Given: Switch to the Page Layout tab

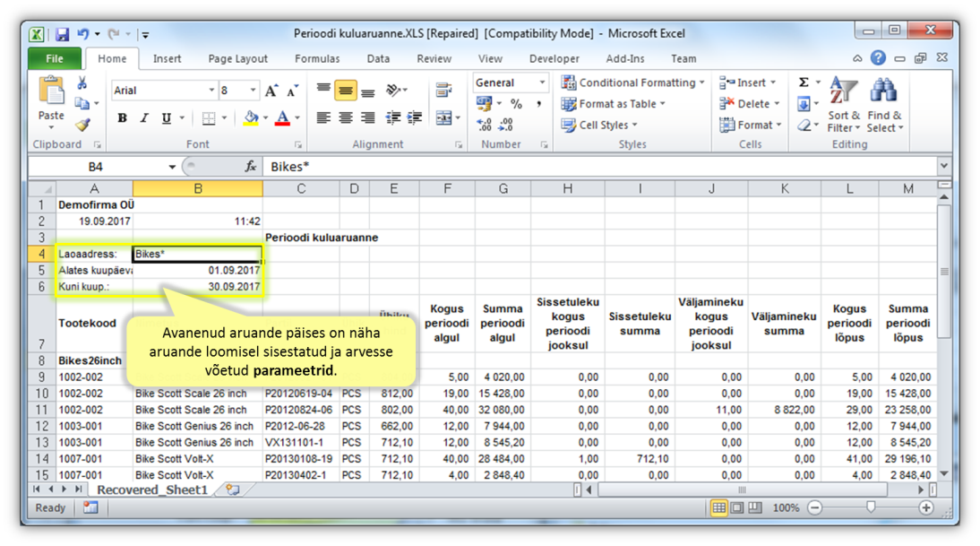Looking at the screenshot, I should tap(237, 59).
